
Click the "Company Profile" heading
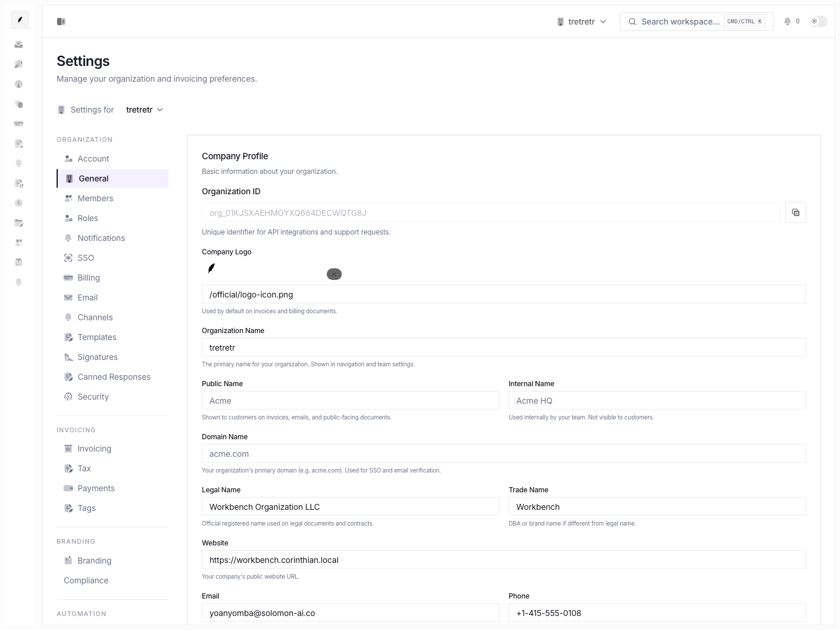235,156
